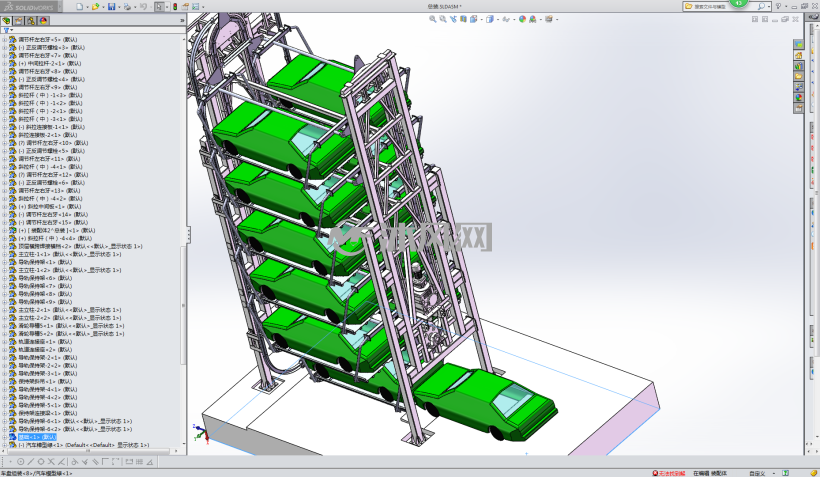
Task: Pick the line tool in bottom sketch toolbar
Action: click(31, 461)
